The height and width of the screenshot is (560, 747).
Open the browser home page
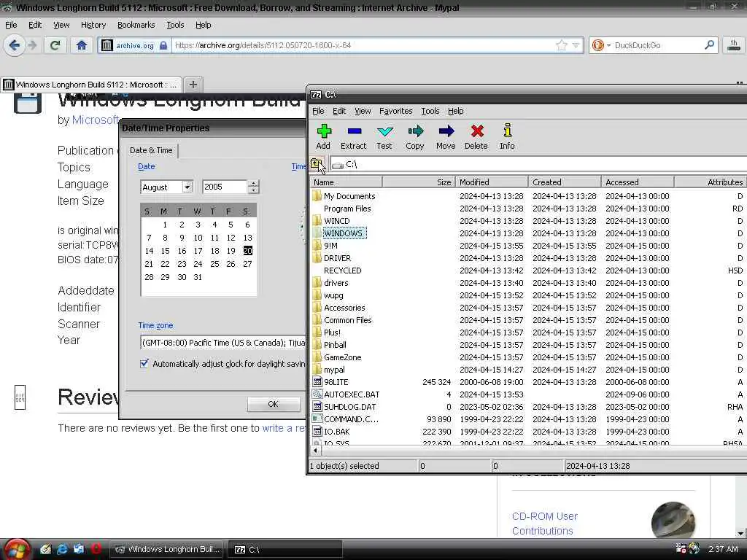tap(82, 46)
